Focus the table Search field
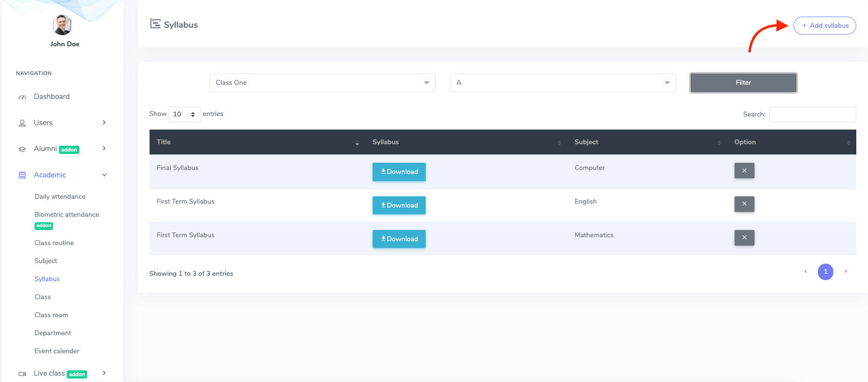The image size is (868, 382). tap(812, 115)
